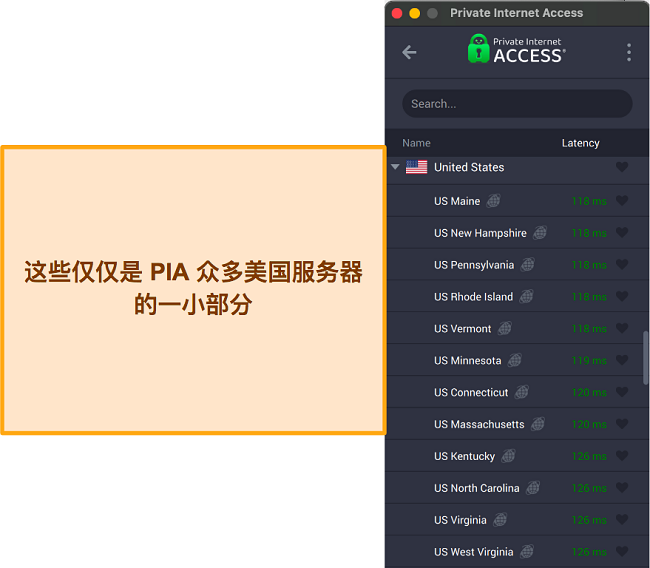The image size is (650, 568).
Task: Close the Private Internet Access window
Action: pyautogui.click(x=397, y=13)
